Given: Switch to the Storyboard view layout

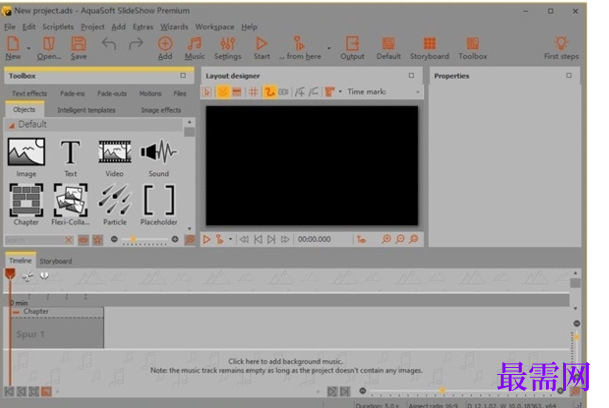Looking at the screenshot, I should click(x=430, y=48).
